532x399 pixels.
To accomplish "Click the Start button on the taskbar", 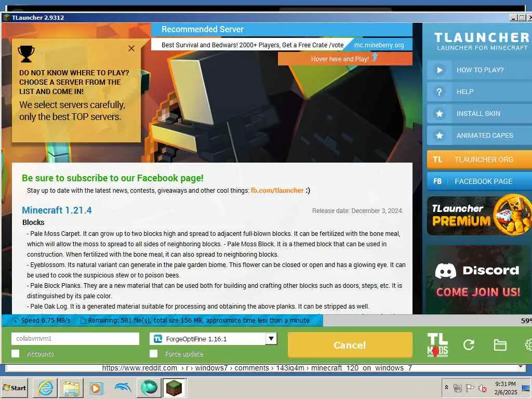I will 14,388.
